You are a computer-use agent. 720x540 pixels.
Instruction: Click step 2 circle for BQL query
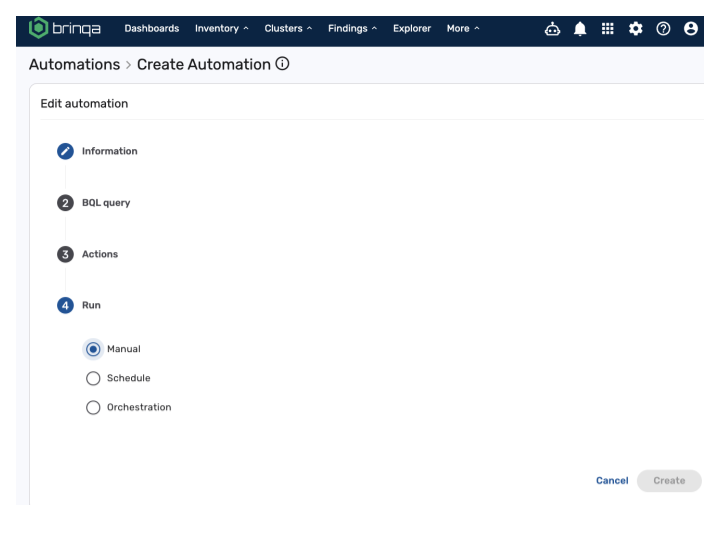[x=65, y=203]
